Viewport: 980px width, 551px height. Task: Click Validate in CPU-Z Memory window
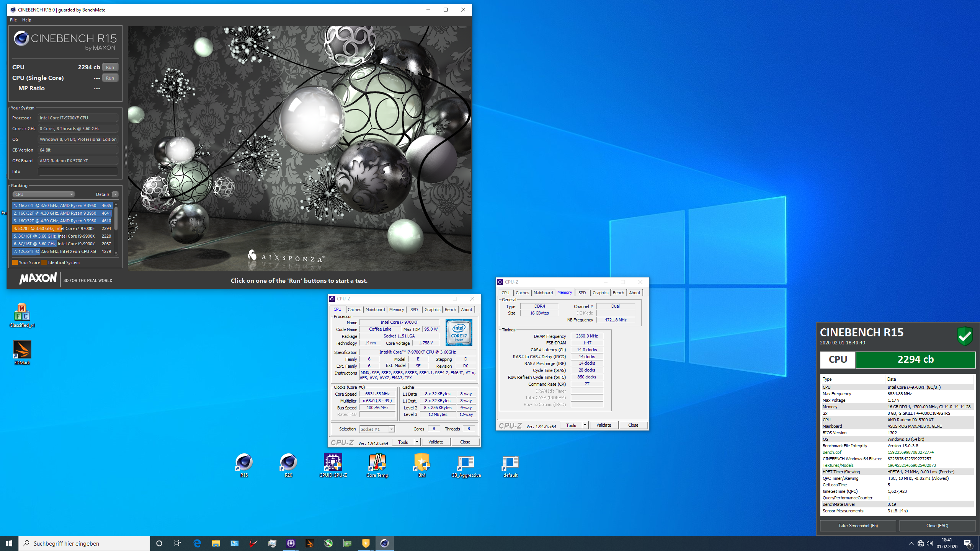coord(604,425)
